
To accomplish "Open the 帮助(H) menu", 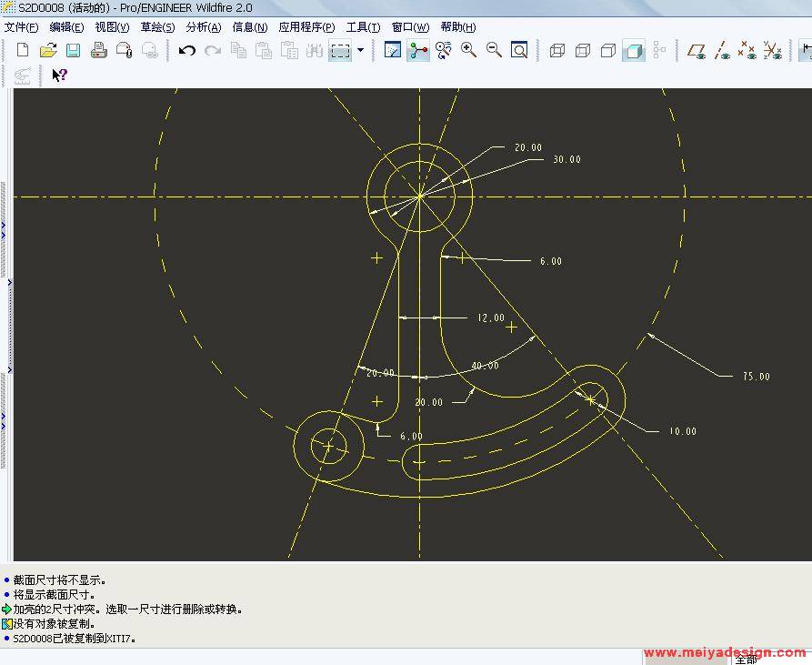I will coord(457,27).
